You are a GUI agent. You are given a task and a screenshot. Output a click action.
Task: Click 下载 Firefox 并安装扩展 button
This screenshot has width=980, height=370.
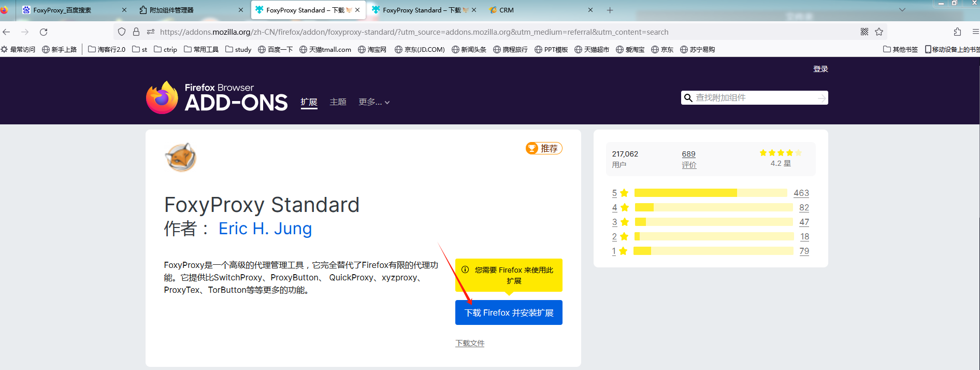coord(509,312)
